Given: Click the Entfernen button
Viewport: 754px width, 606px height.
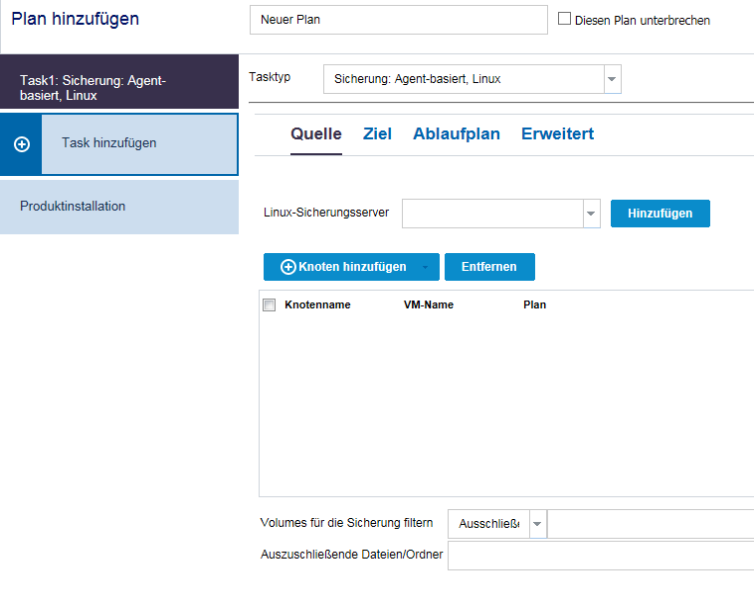Looking at the screenshot, I should pos(489,267).
